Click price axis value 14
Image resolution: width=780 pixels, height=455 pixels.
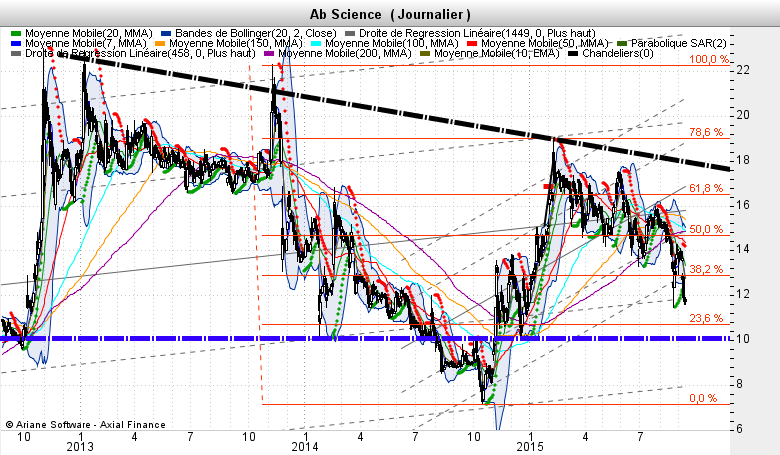tap(743, 249)
